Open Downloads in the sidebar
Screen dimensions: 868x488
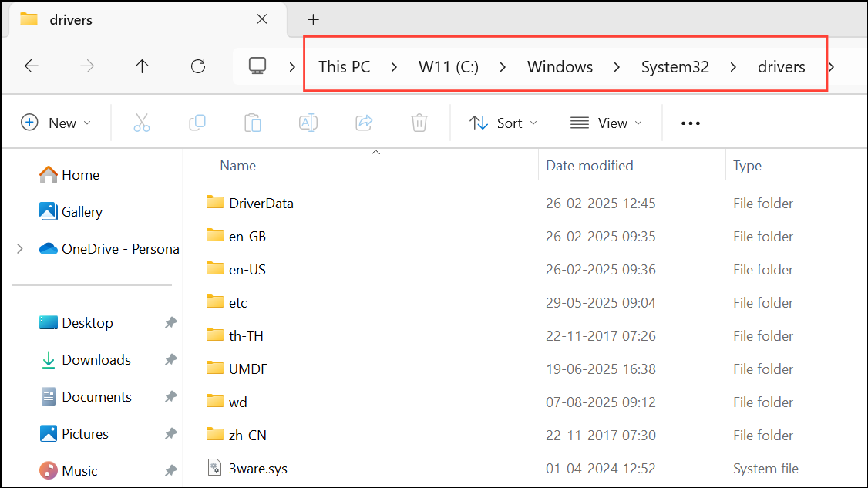(96, 360)
